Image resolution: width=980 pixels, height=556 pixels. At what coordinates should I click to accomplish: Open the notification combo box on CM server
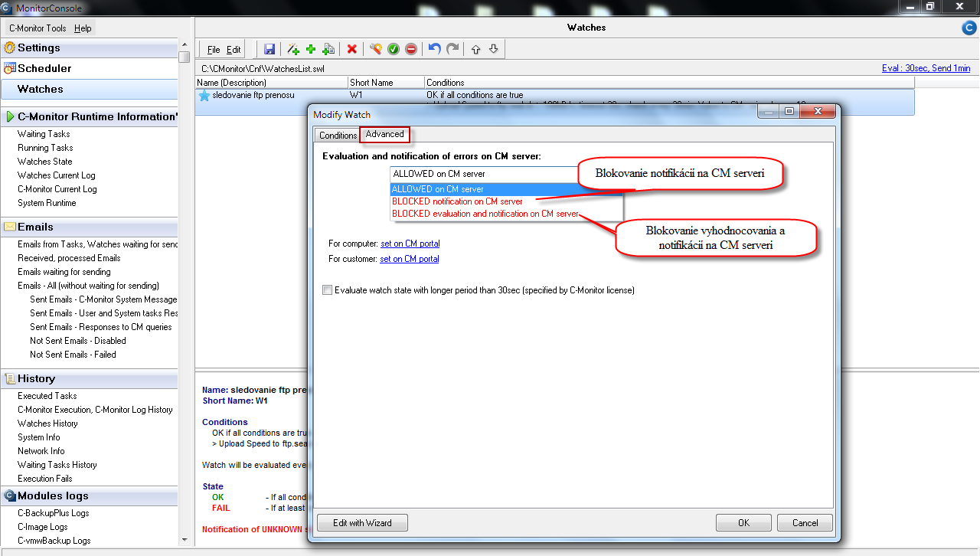click(506, 174)
